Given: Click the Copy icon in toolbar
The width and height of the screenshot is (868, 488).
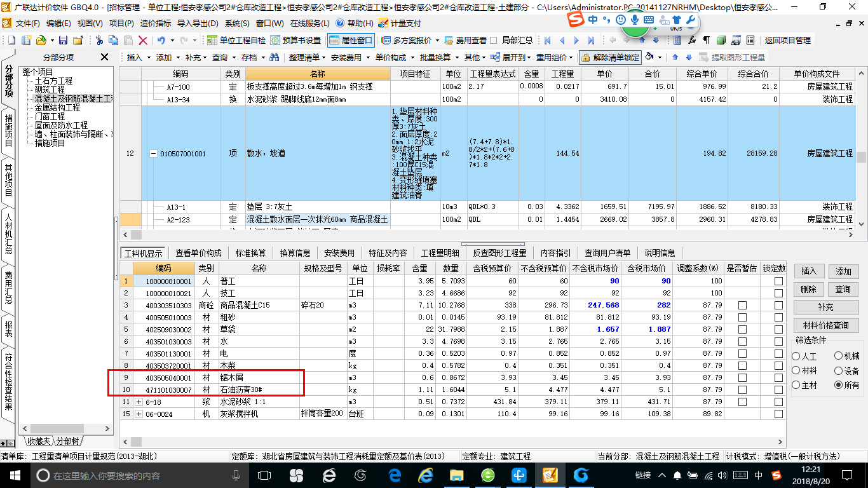Looking at the screenshot, I should pyautogui.click(x=113, y=40).
